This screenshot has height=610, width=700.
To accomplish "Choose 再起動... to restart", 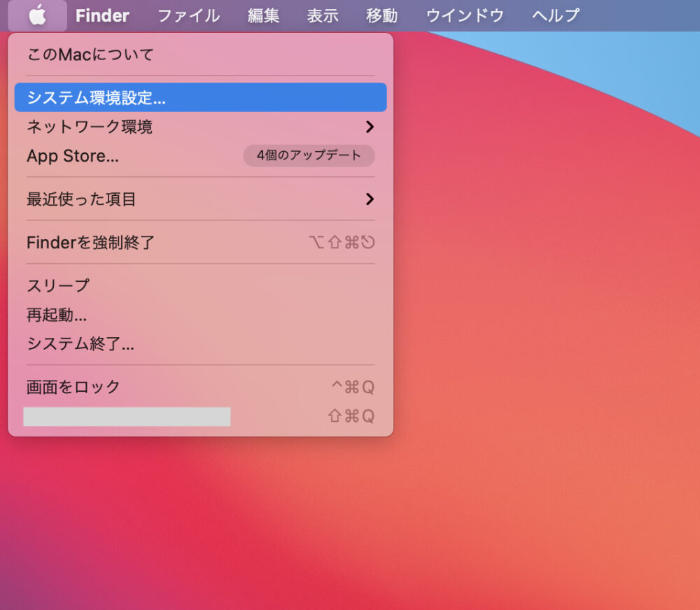I will click(x=200, y=315).
